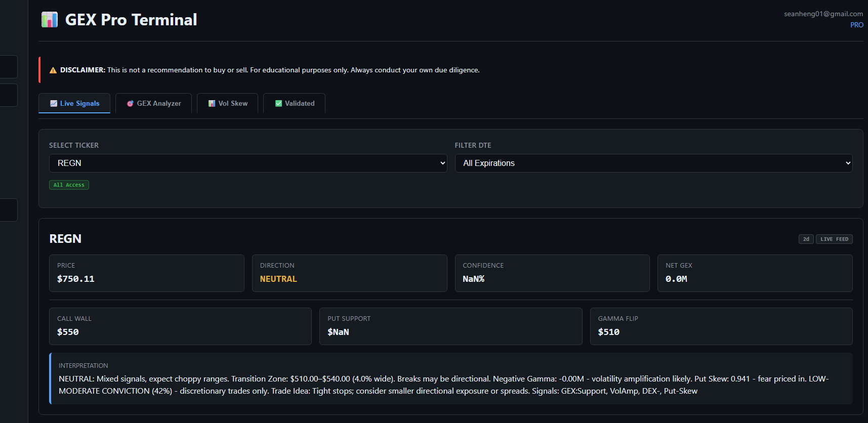Click the CALL WALL card label
This screenshot has height=423, width=868.
click(74, 319)
